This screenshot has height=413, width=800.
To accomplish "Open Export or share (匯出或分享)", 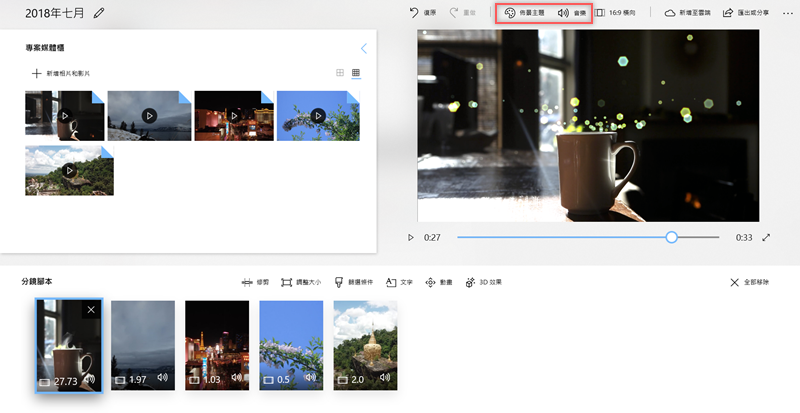I will 745,13.
